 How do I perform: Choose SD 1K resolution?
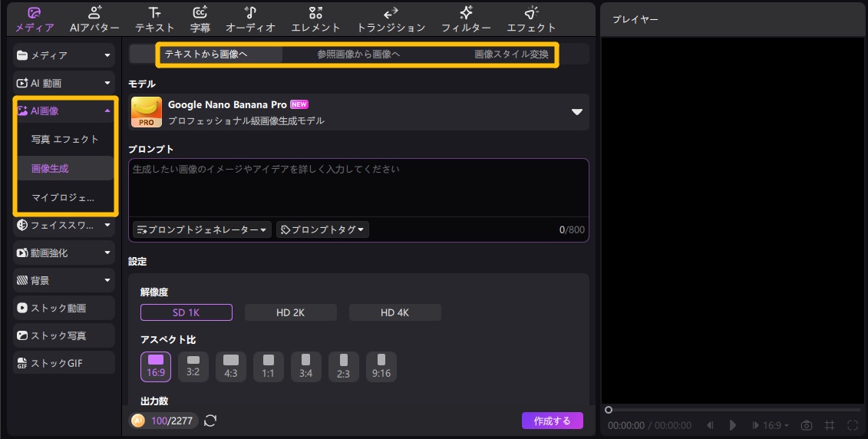pos(186,312)
